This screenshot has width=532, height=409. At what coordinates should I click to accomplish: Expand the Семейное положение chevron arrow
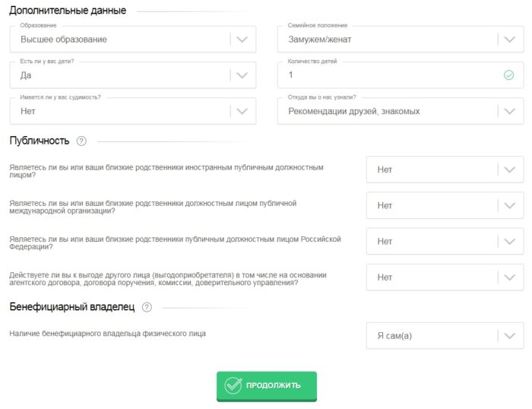[508, 40]
